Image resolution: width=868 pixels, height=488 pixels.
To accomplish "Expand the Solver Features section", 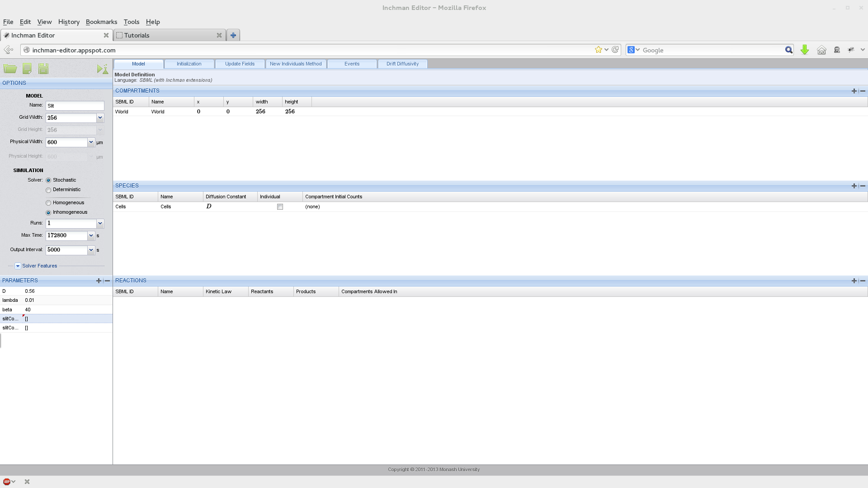I will (18, 266).
